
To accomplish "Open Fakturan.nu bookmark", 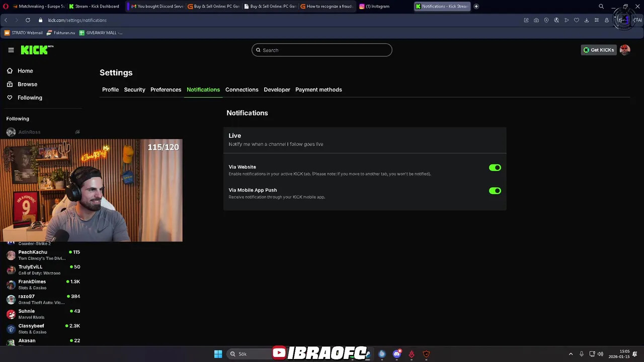I will (x=60, y=33).
